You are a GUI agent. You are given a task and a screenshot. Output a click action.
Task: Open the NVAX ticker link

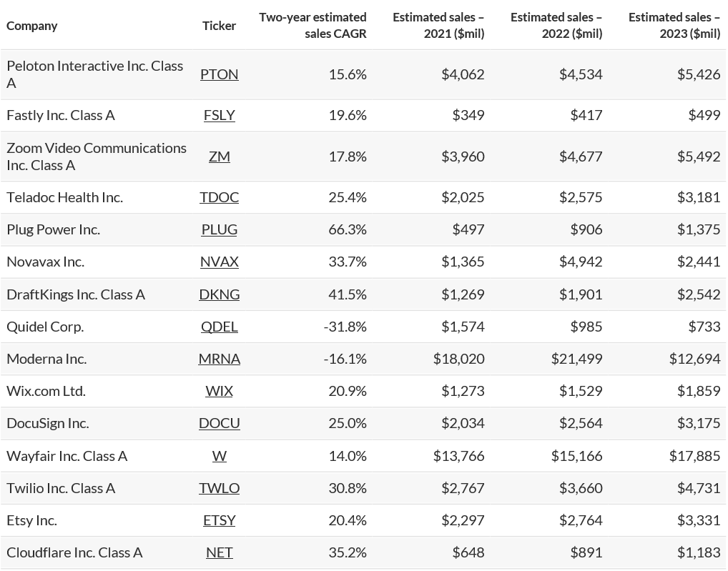coord(219,262)
